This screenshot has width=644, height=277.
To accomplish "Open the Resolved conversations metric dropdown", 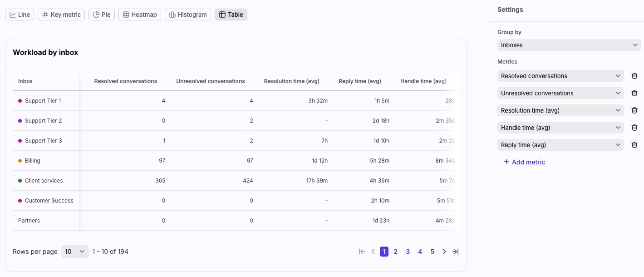I will [560, 76].
